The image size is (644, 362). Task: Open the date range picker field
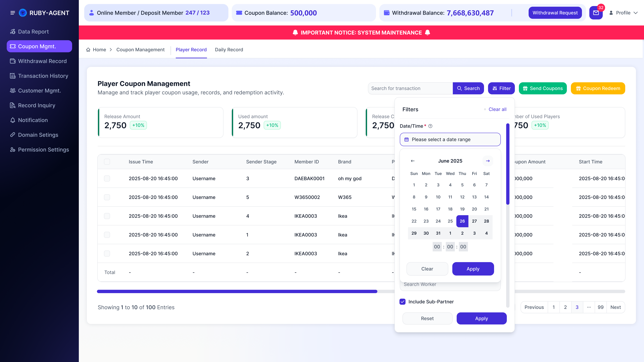[450, 139]
